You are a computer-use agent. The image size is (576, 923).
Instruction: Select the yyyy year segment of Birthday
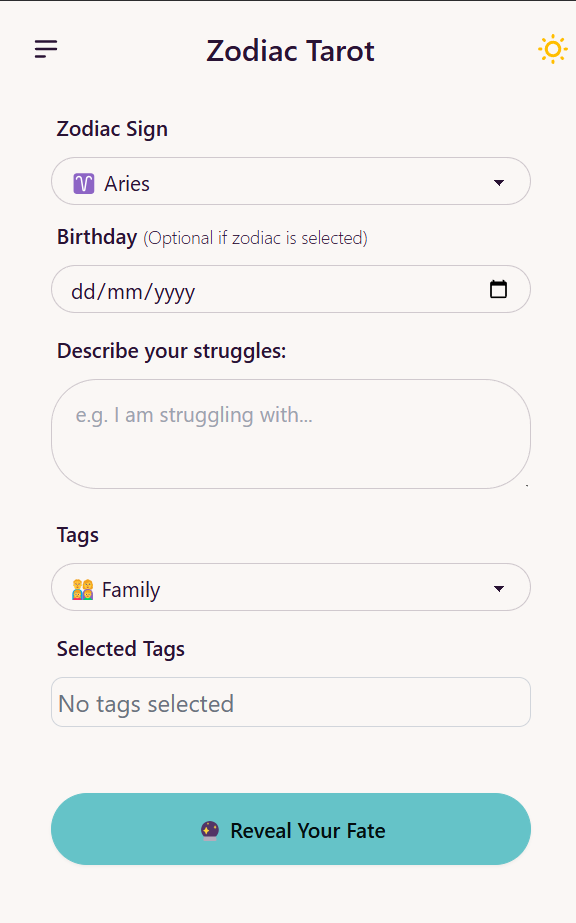174,293
